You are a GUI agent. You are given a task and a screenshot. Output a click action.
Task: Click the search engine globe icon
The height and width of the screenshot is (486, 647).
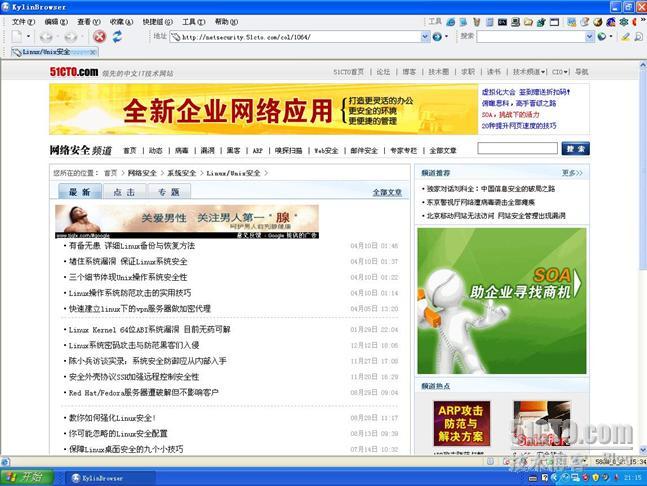pyautogui.click(x=602, y=37)
